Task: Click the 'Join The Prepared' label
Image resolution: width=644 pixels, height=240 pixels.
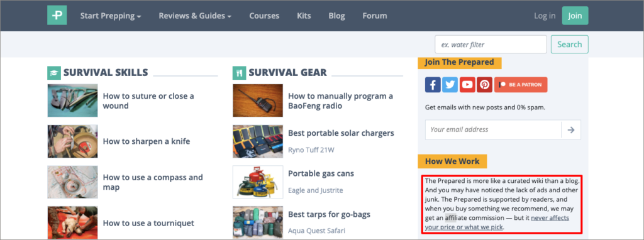Action: coord(460,62)
